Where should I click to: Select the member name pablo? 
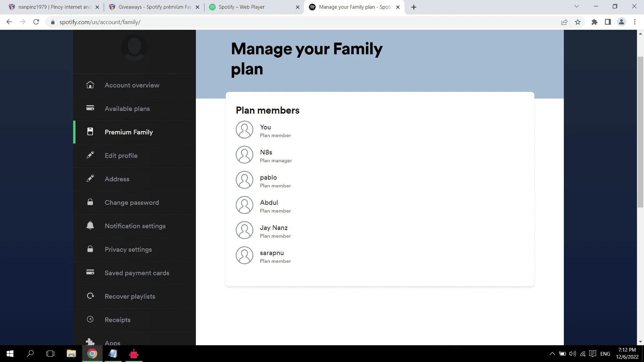(x=268, y=177)
